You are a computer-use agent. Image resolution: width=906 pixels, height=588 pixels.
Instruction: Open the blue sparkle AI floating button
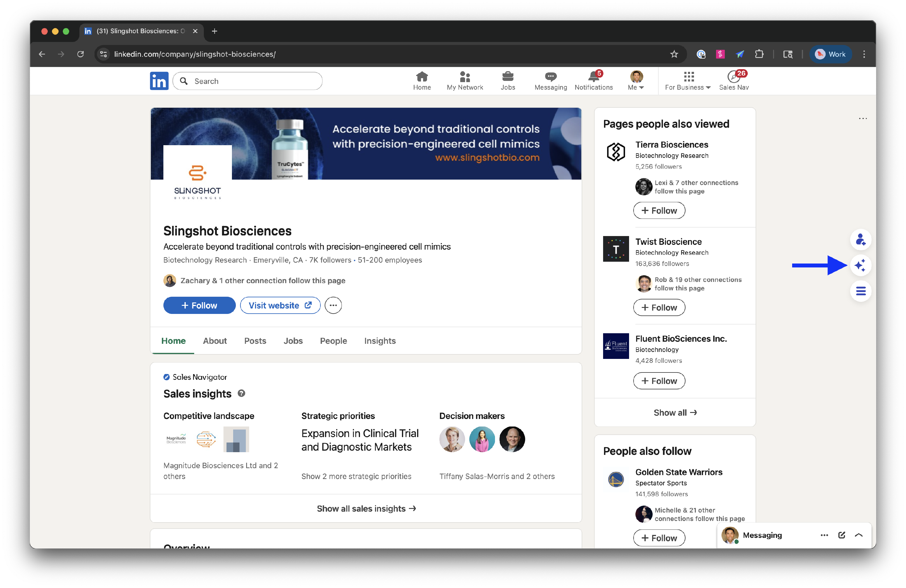click(860, 265)
